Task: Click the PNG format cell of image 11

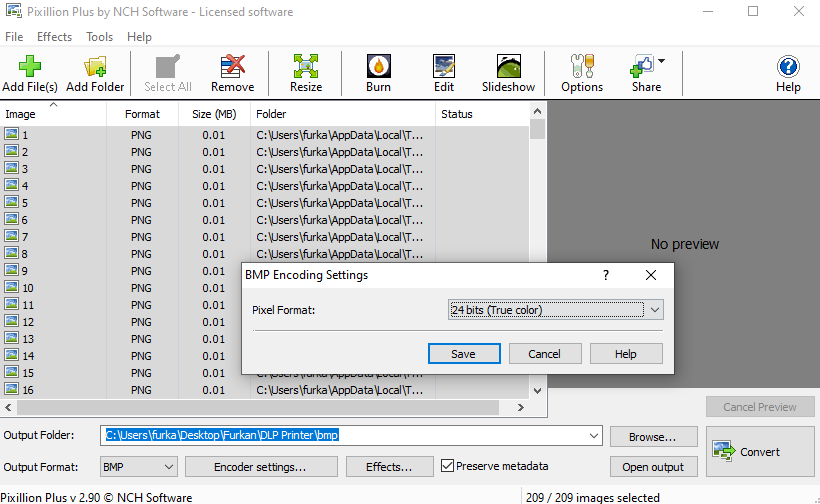Action: [x=141, y=305]
